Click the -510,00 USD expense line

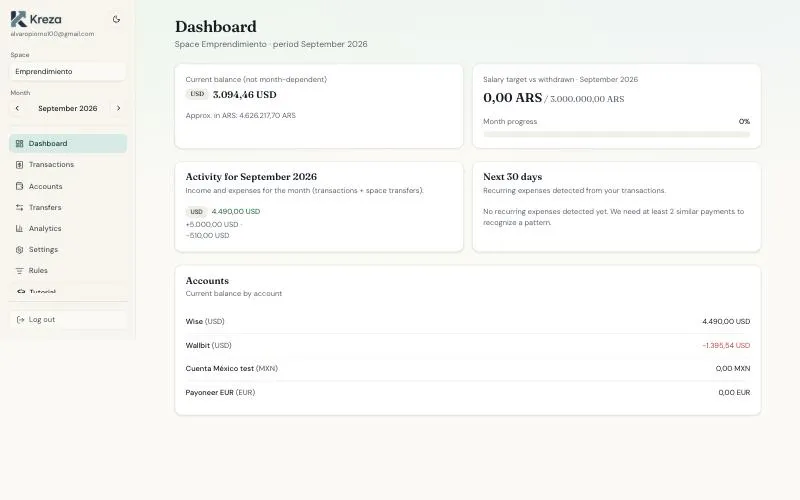(207, 235)
